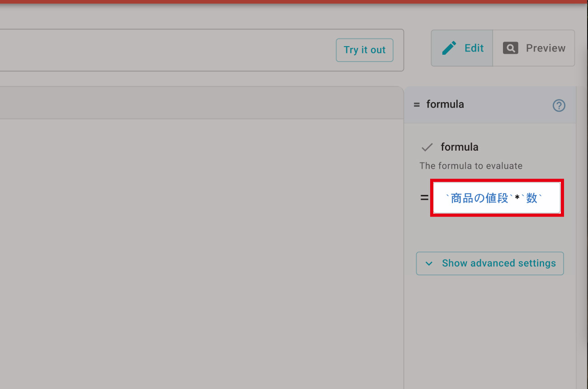This screenshot has width=588, height=389.
Task: Switch to Edit mode
Action: click(462, 48)
